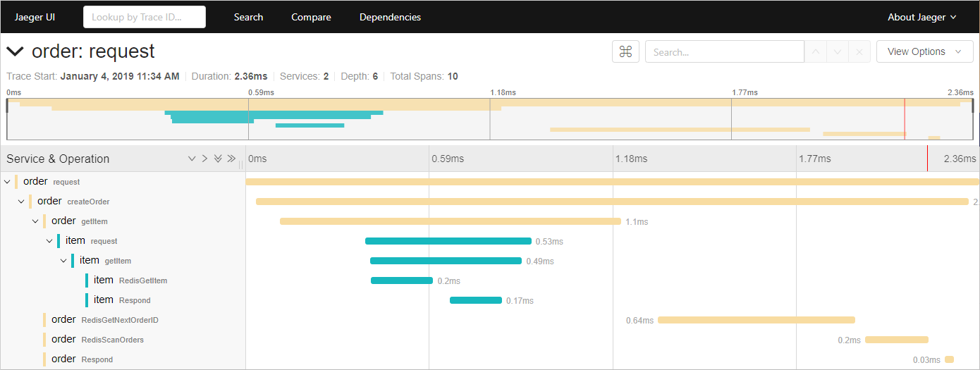Screen dimensions: 980x370
Task: Collapse the order getItem span
Action: pyautogui.click(x=35, y=221)
